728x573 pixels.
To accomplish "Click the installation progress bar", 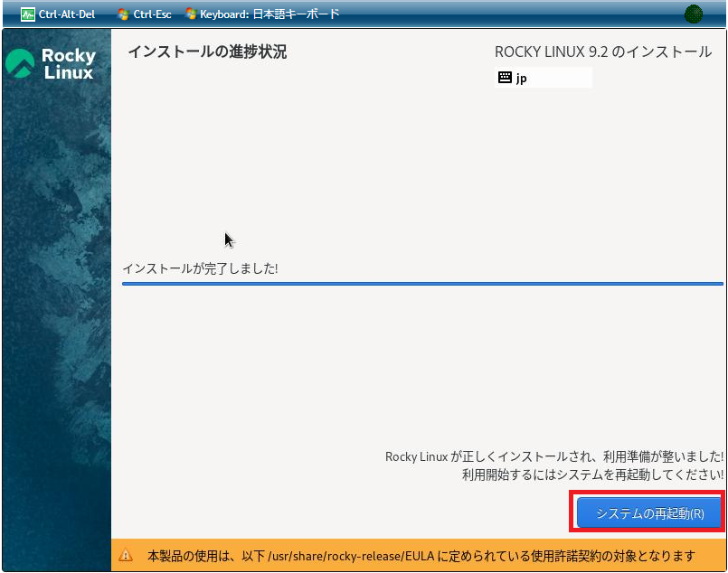I will (x=422, y=284).
